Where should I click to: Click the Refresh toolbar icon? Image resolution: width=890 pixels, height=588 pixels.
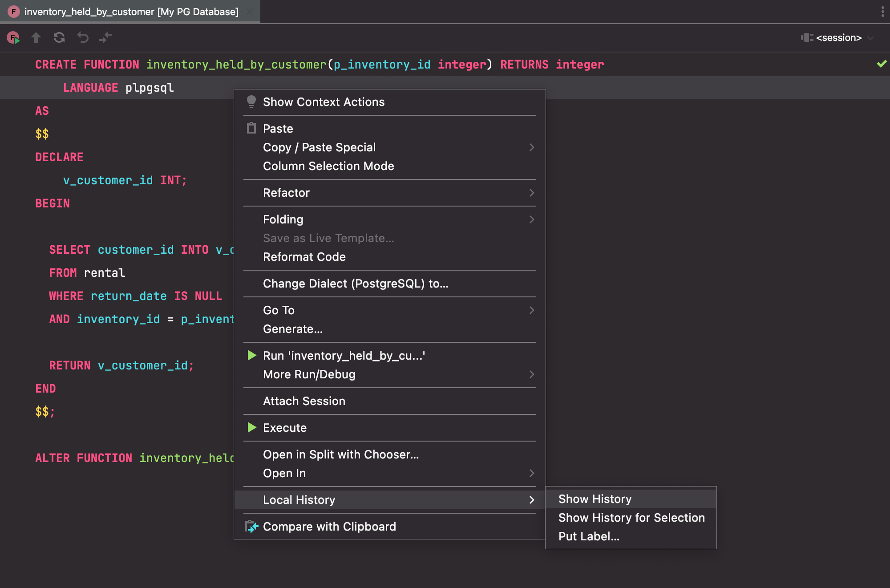point(59,38)
